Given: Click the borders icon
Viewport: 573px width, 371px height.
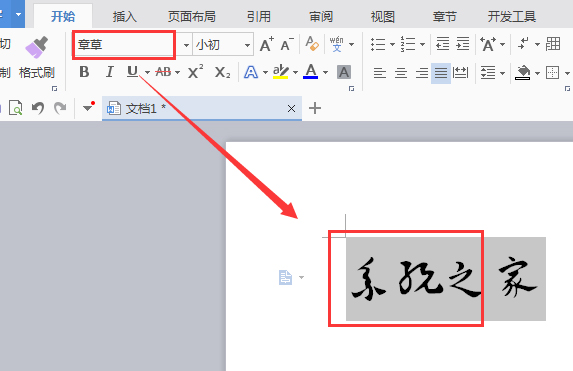Looking at the screenshot, I should [552, 73].
